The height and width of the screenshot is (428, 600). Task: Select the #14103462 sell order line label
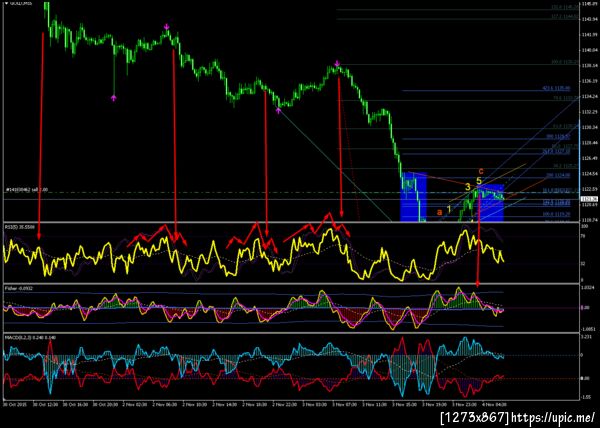tap(27, 189)
